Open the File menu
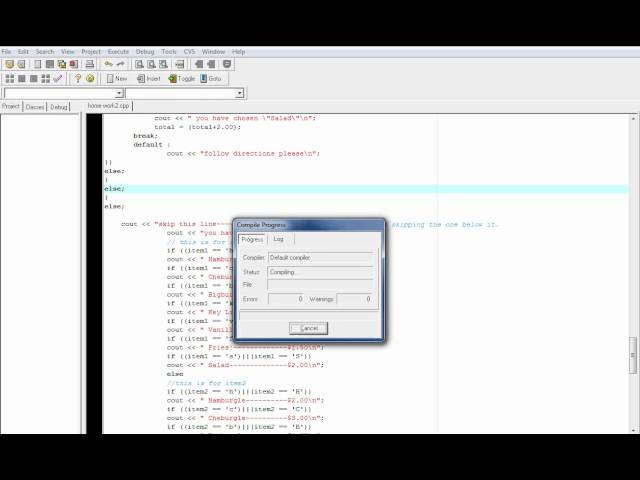The height and width of the screenshot is (480, 640). 6,52
